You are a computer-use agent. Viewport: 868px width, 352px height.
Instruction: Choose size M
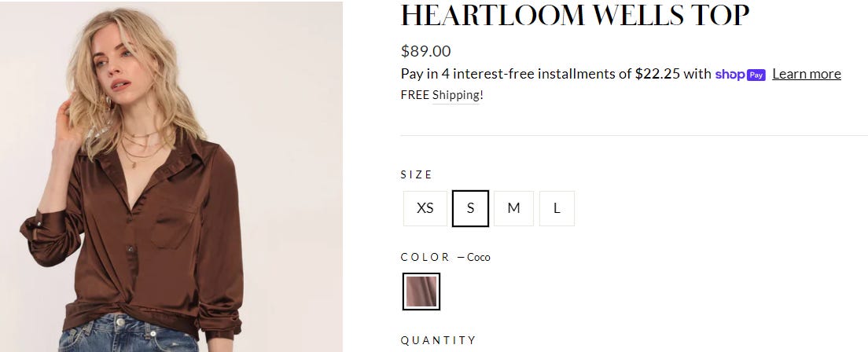pyautogui.click(x=513, y=208)
